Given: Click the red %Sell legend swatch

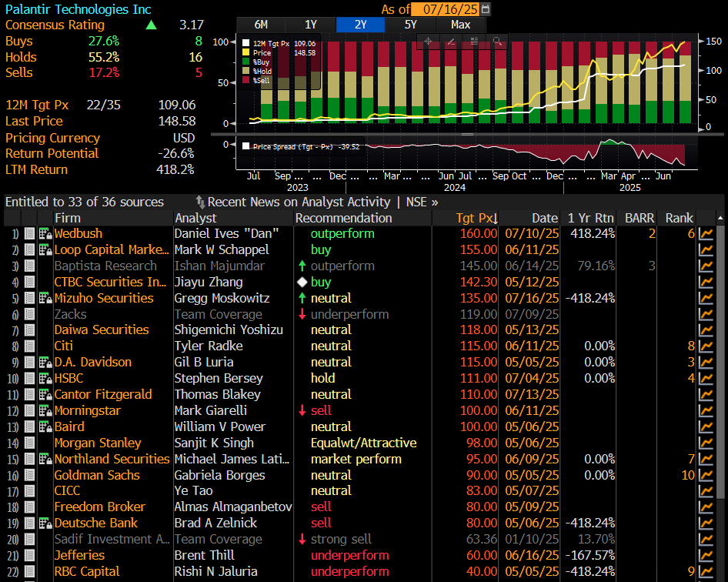Looking at the screenshot, I should [x=246, y=80].
